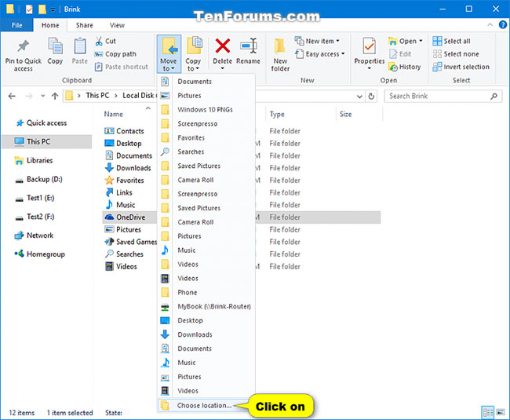Click the Quick Access Toolbar properties icon

29,9
